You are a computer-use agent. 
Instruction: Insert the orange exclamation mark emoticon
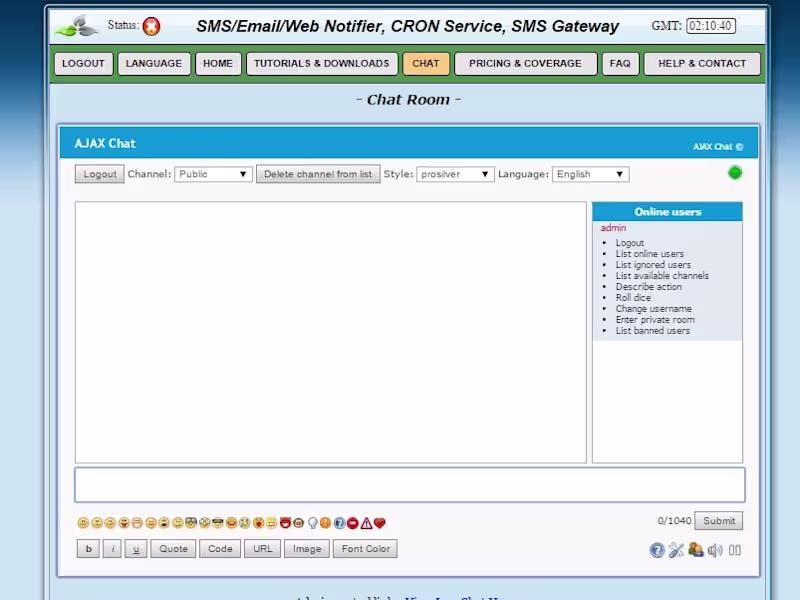click(326, 523)
